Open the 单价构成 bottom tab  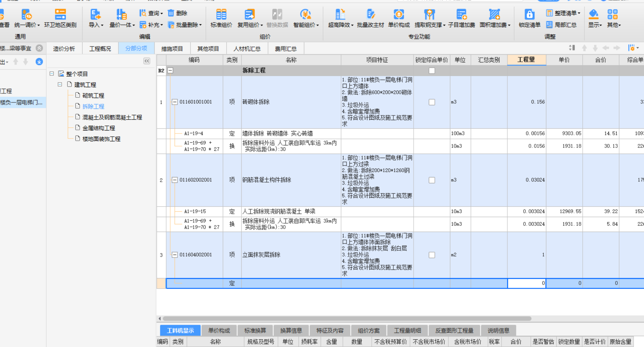[219, 330]
